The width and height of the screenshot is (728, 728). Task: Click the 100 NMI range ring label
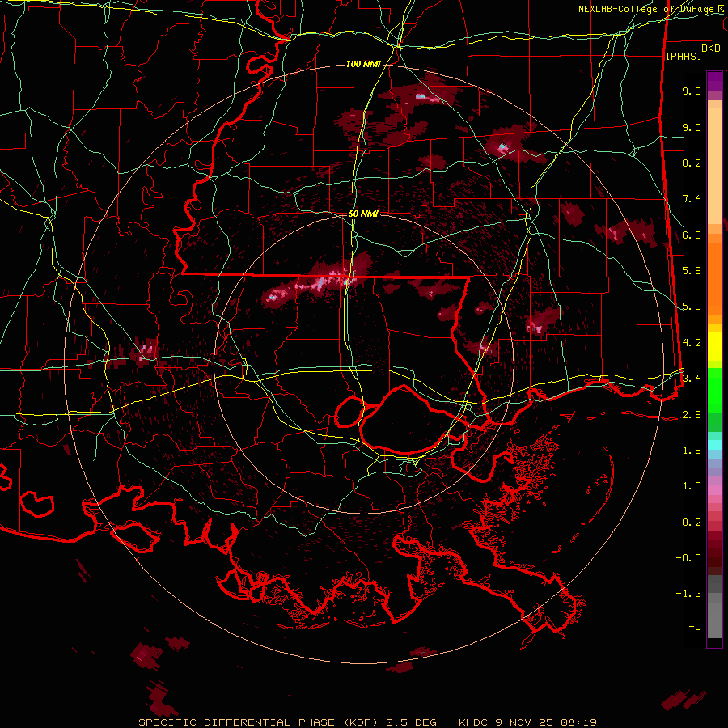pyautogui.click(x=363, y=64)
